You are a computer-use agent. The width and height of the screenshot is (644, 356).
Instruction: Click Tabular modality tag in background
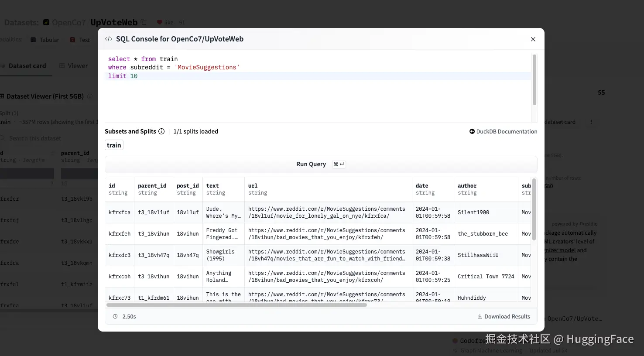tap(45, 40)
